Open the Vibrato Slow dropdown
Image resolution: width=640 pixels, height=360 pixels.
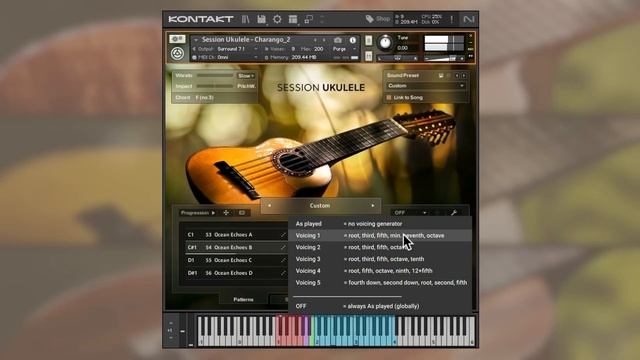[x=246, y=76]
